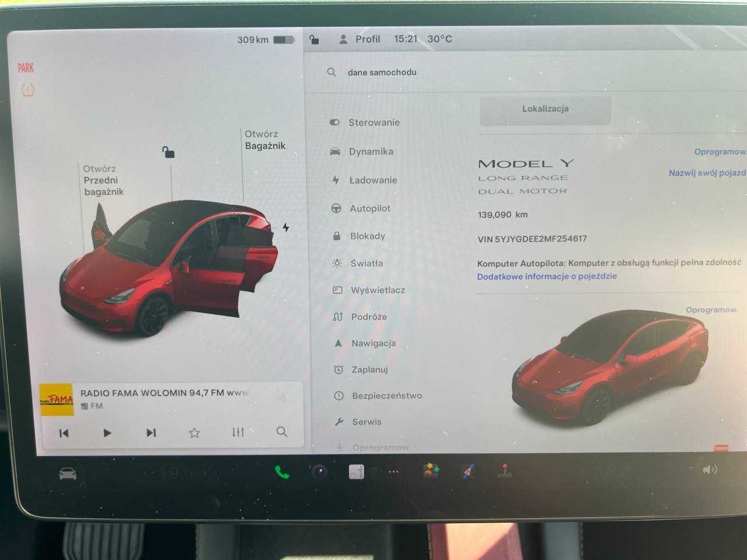The width and height of the screenshot is (747, 560).
Task: Open 'Dodatkowe informacje o pojeździe' link
Action: [x=547, y=276]
